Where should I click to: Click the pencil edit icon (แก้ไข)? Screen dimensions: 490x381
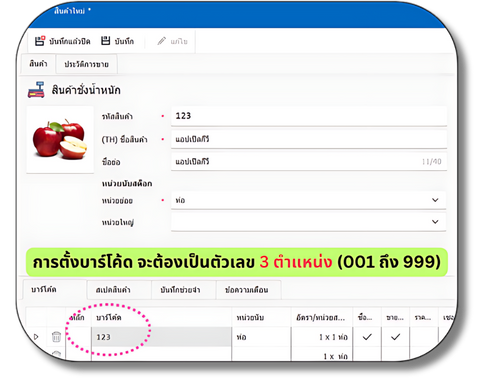162,41
